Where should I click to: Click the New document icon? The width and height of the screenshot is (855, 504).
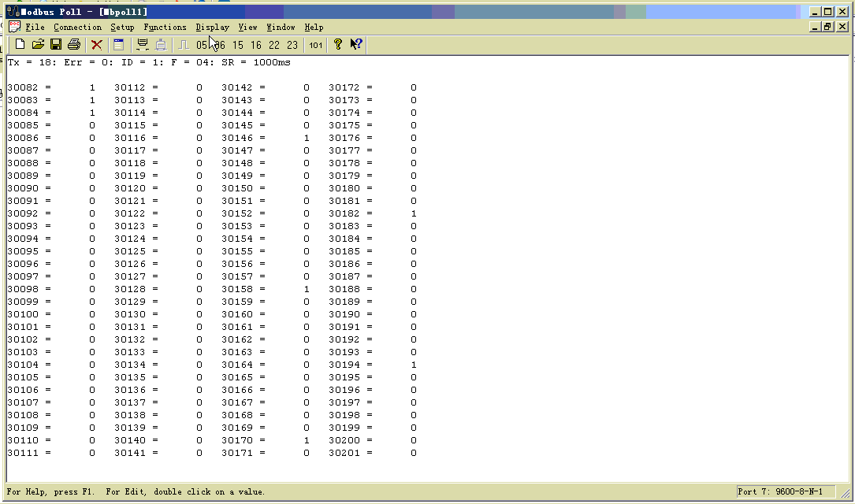[20, 45]
